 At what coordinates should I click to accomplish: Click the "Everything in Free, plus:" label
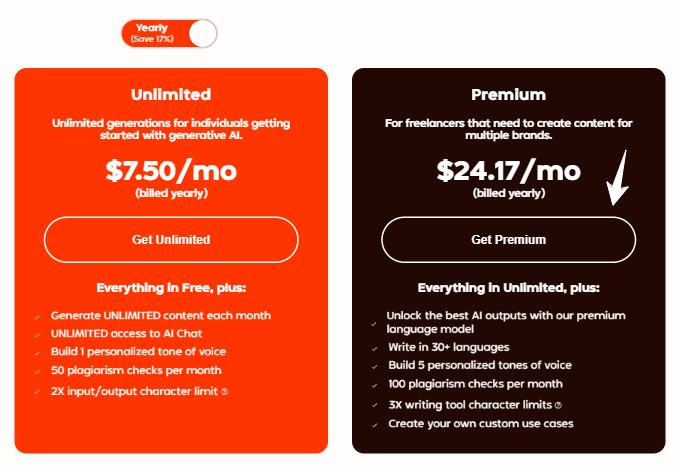[171, 288]
